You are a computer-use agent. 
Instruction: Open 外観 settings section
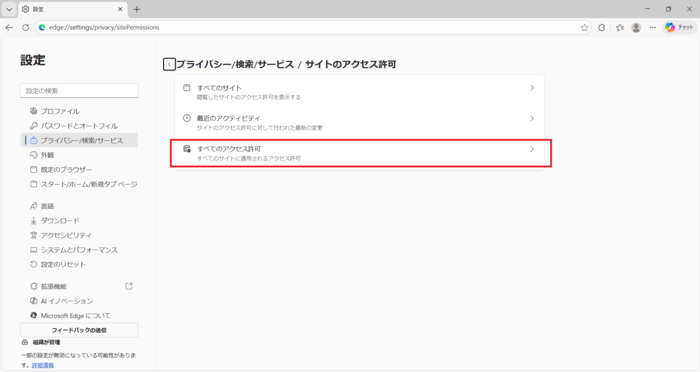pyautogui.click(x=79, y=155)
